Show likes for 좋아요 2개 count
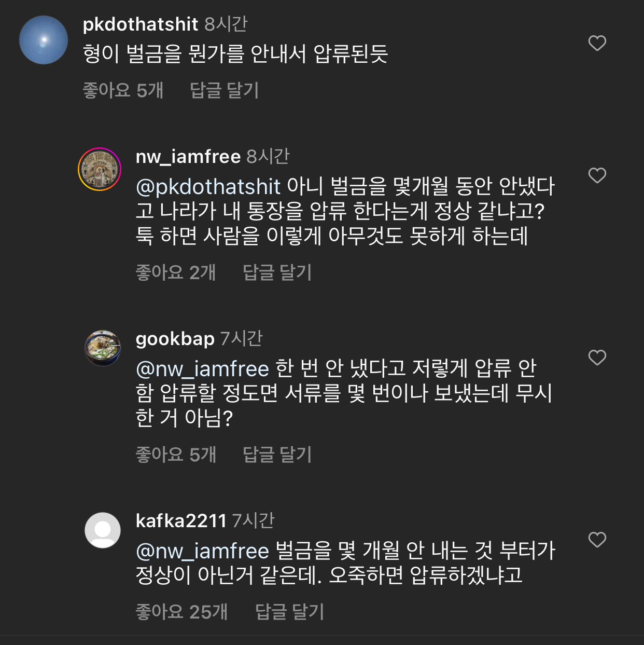 [175, 272]
